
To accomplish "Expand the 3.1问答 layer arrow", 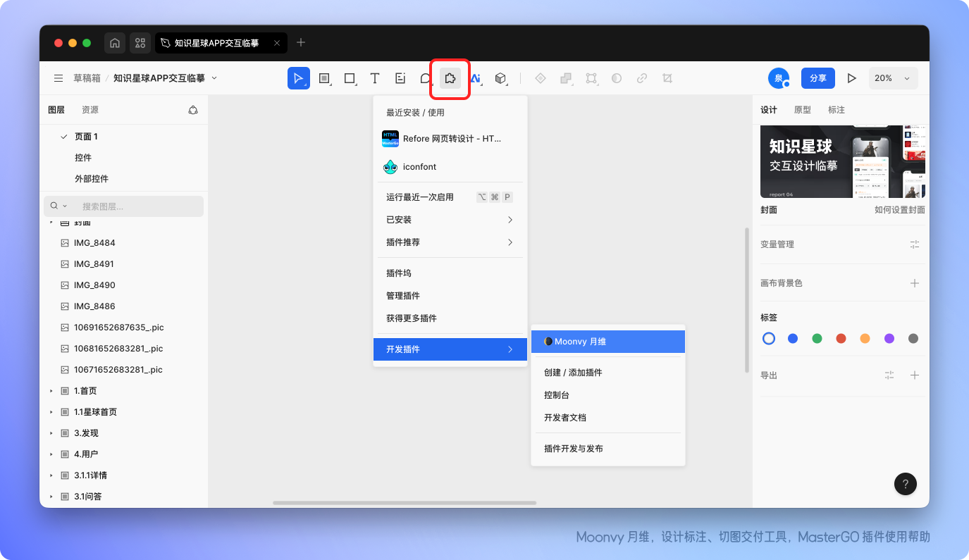I will 51,497.
